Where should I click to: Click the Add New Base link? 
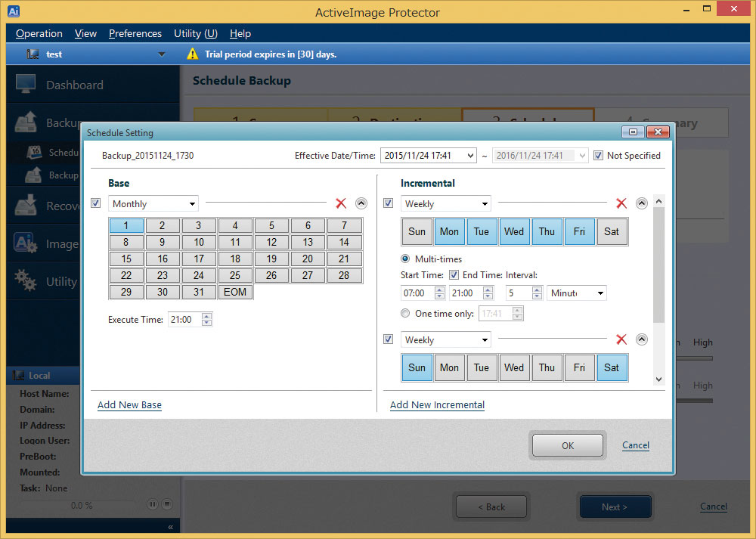[129, 404]
